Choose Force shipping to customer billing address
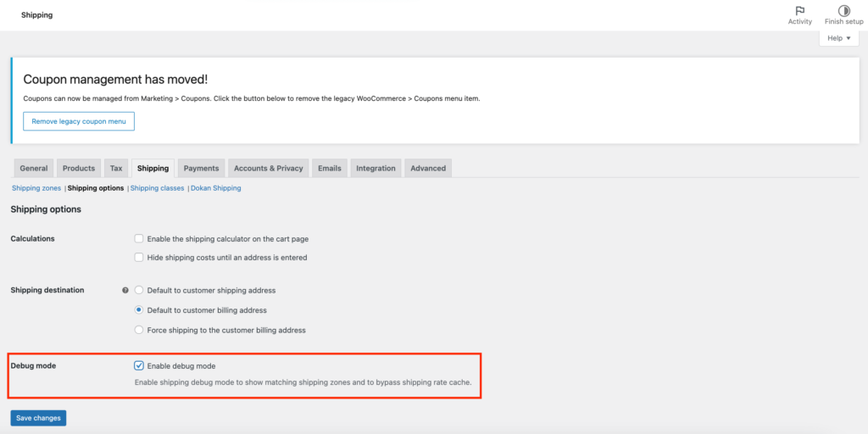The image size is (868, 434). pyautogui.click(x=139, y=330)
